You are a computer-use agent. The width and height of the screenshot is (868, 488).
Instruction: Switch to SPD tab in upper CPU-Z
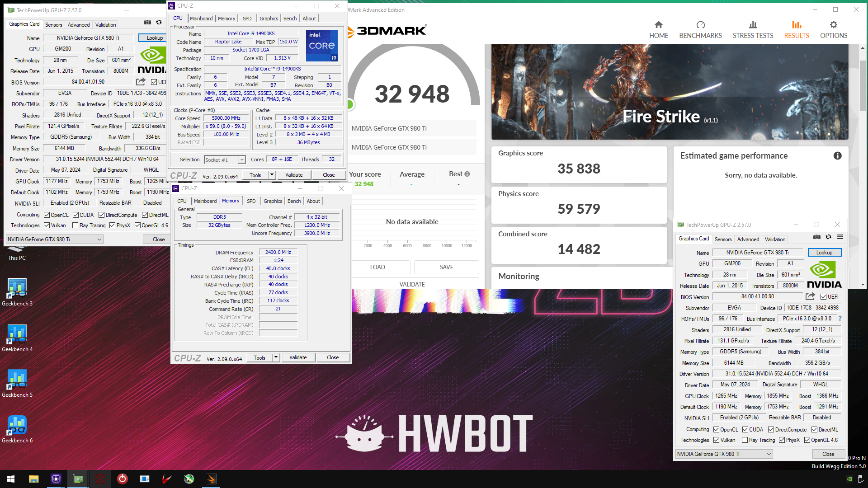247,19
